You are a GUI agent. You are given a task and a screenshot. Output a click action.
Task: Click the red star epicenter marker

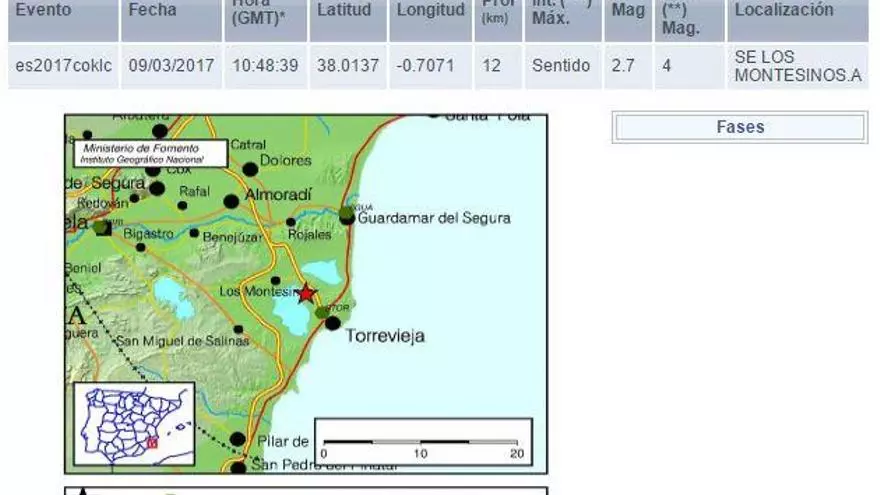tap(306, 293)
